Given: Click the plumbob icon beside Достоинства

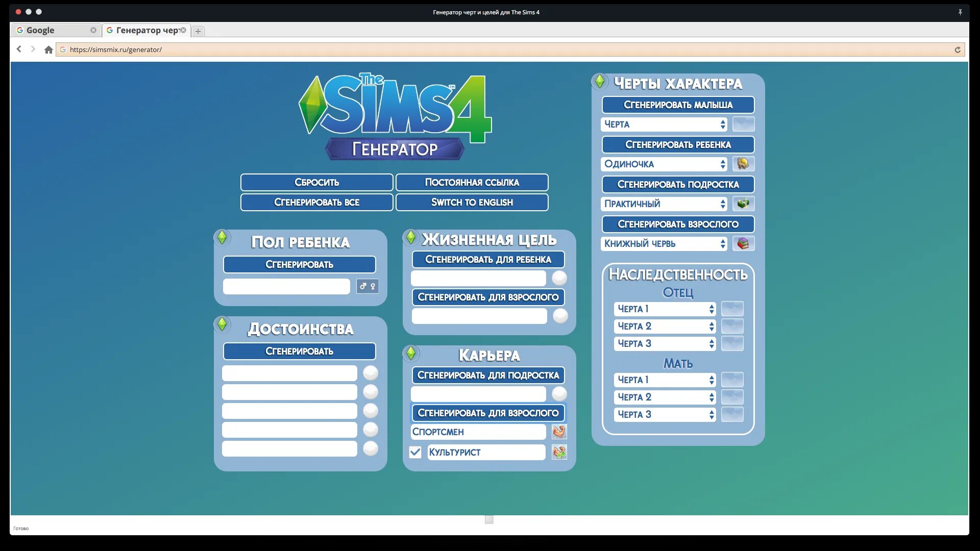Looking at the screenshot, I should [222, 324].
